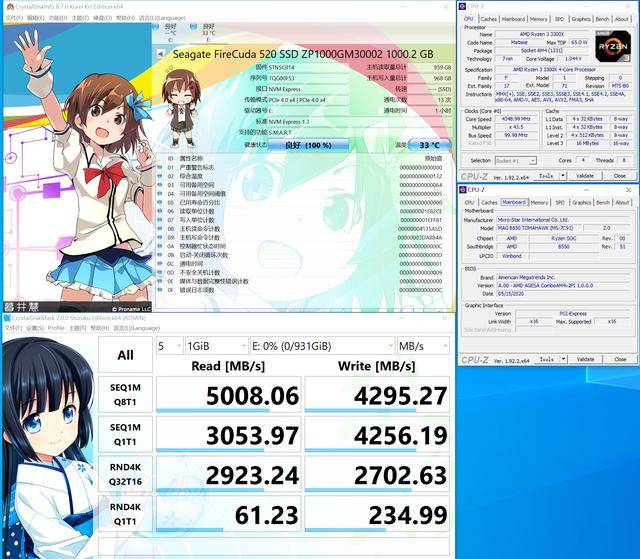The width and height of the screenshot is (640, 559).
Task: Click the 33 °C temperature button
Action: [430, 145]
